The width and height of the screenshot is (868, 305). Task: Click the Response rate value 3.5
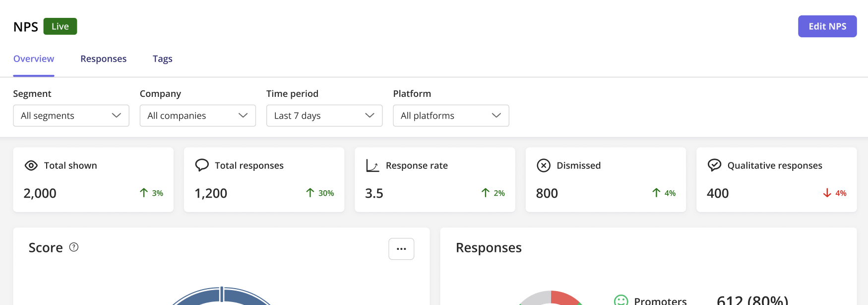click(374, 193)
